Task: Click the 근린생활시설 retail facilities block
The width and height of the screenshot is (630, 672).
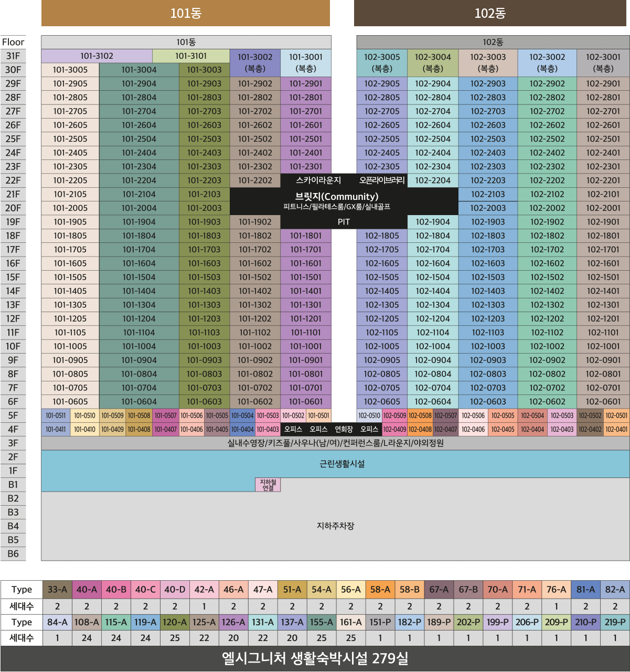Action: click(335, 464)
